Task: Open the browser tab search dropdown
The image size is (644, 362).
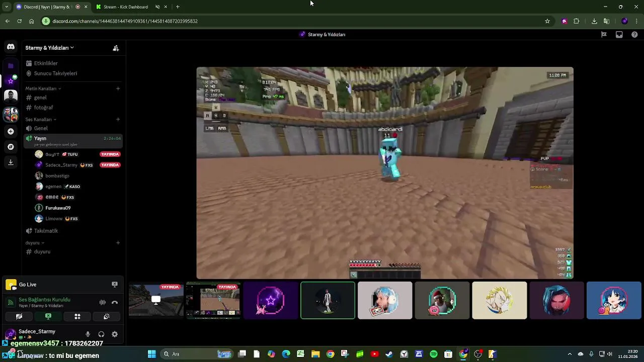Action: point(7,7)
